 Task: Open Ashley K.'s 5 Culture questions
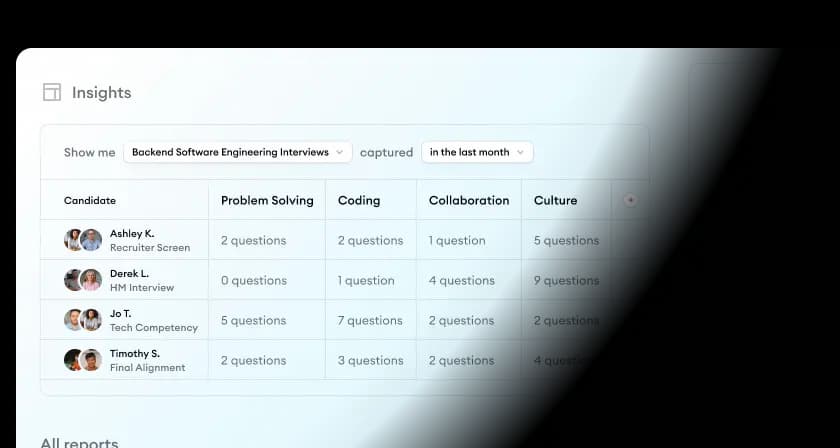(x=566, y=240)
